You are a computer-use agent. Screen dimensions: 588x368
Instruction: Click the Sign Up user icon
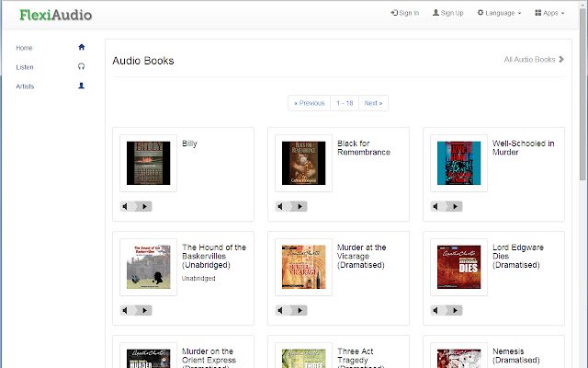(435, 12)
